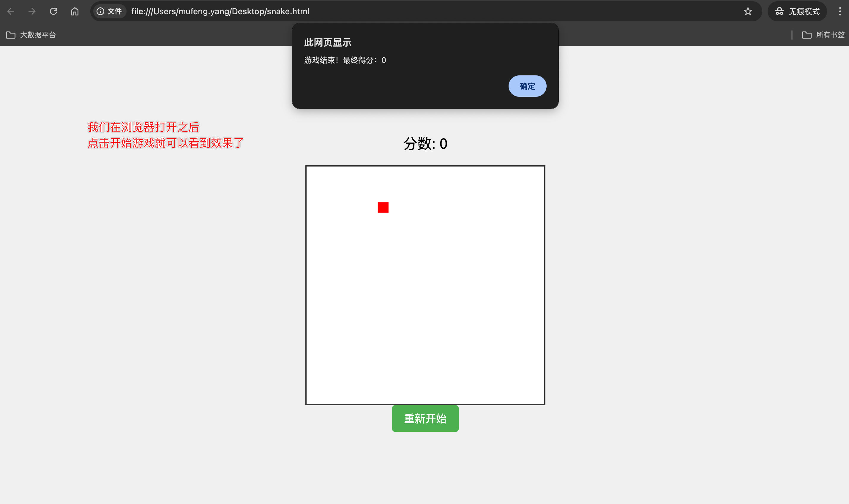Click the red annotation text on left
The image size is (849, 504).
(165, 135)
